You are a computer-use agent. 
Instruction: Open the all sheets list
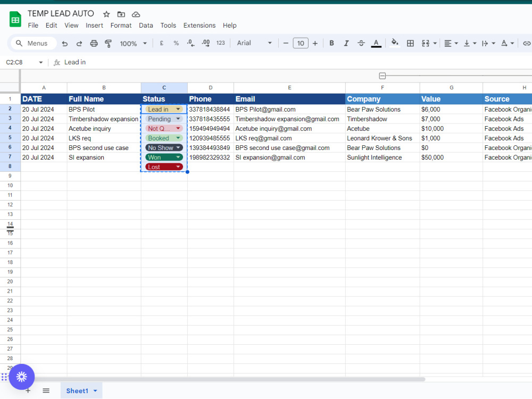pyautogui.click(x=46, y=391)
